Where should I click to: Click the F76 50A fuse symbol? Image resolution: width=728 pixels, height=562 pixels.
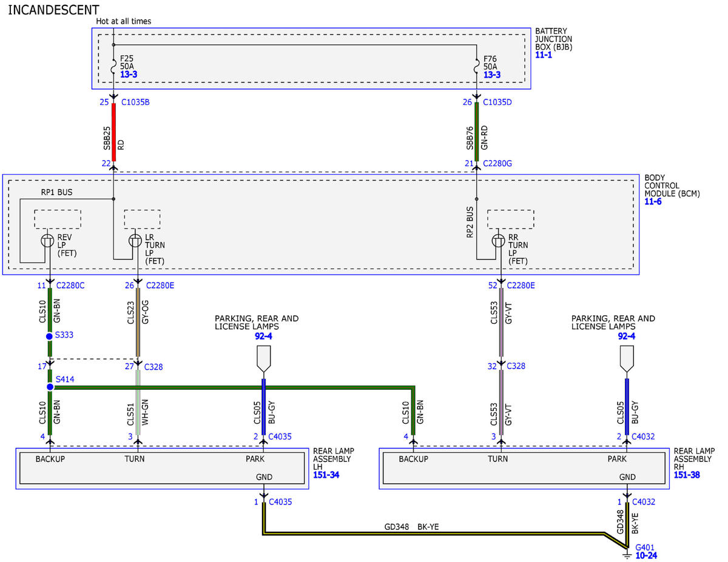pos(477,65)
